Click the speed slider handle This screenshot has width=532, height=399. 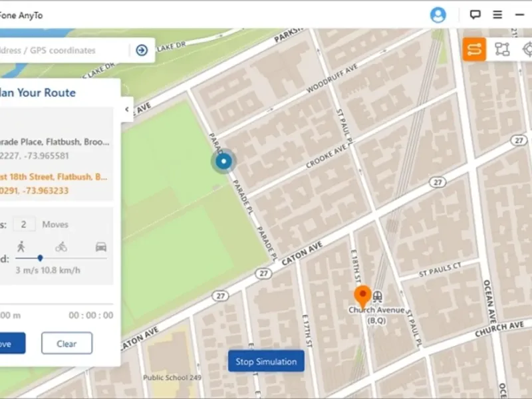point(40,258)
